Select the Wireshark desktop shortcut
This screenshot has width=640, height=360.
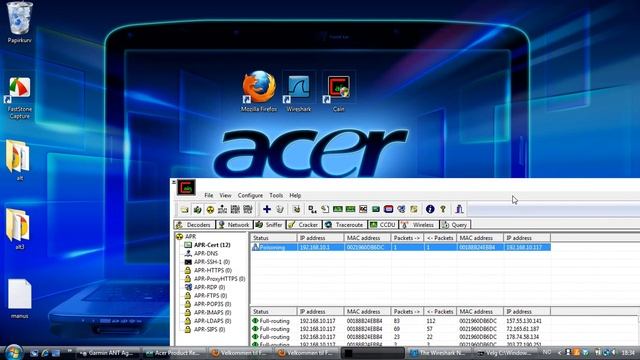point(298,92)
